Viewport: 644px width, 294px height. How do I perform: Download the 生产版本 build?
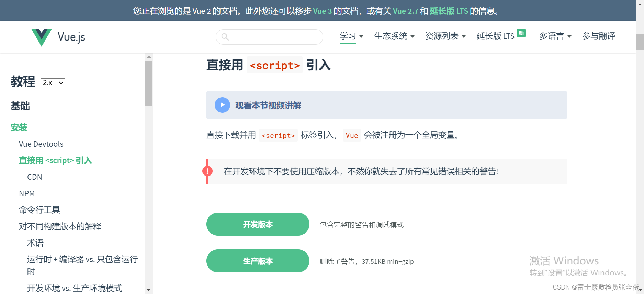258,261
